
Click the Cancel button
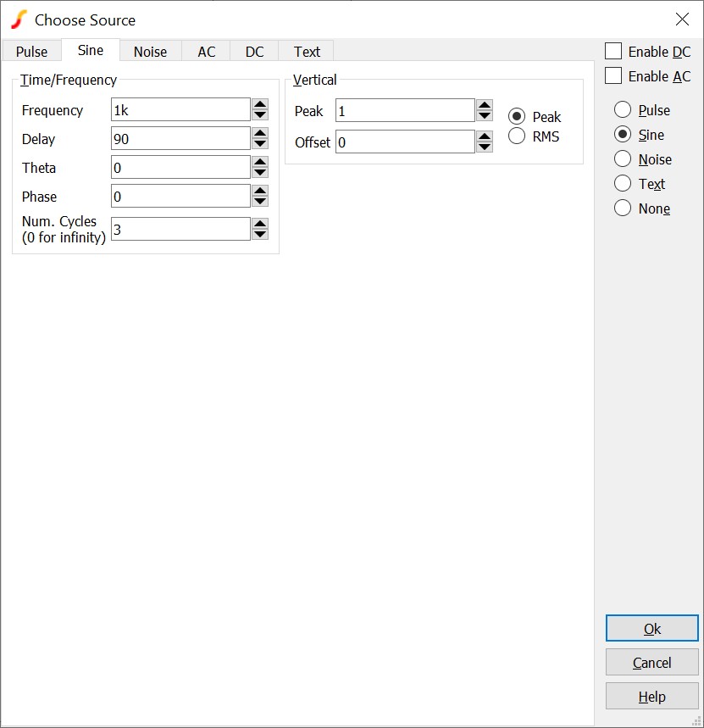pyautogui.click(x=651, y=663)
